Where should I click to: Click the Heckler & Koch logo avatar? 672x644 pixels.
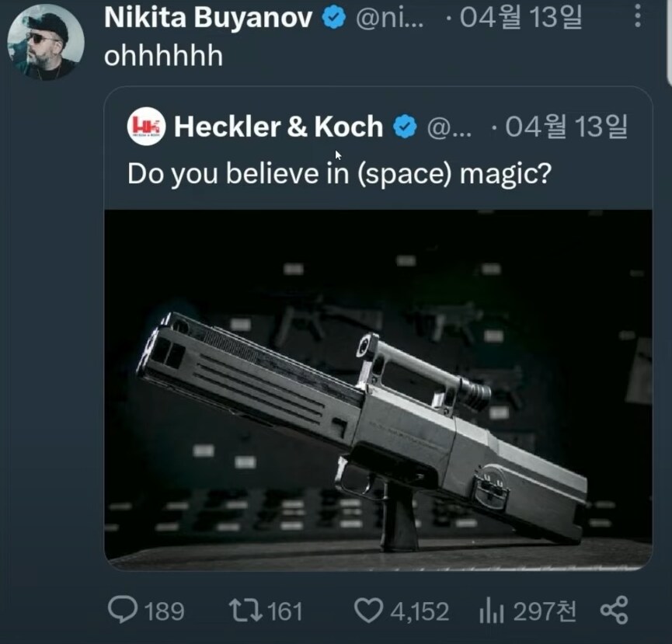click(146, 127)
